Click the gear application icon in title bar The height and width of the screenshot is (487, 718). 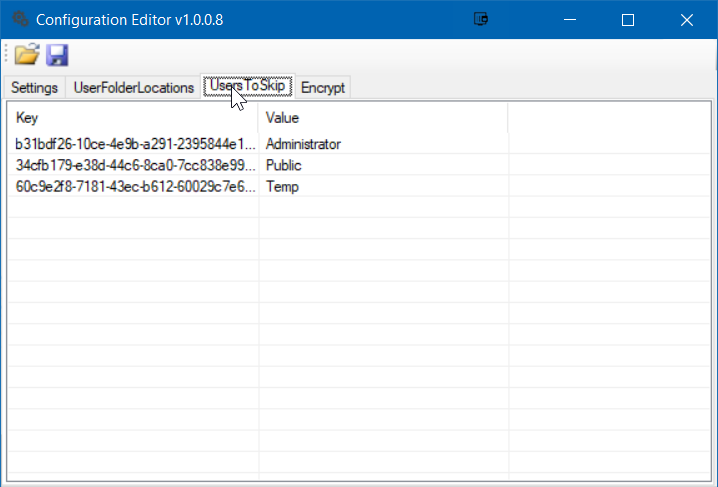(x=20, y=19)
